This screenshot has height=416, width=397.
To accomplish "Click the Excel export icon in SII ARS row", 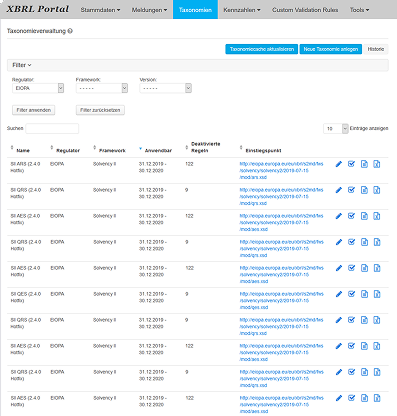I will point(377,164).
